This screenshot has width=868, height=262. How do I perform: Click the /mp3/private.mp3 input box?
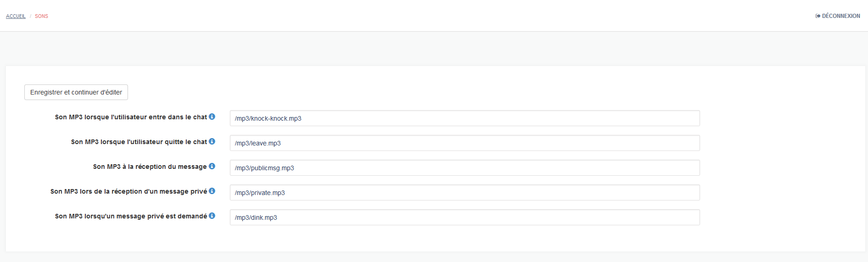click(465, 193)
